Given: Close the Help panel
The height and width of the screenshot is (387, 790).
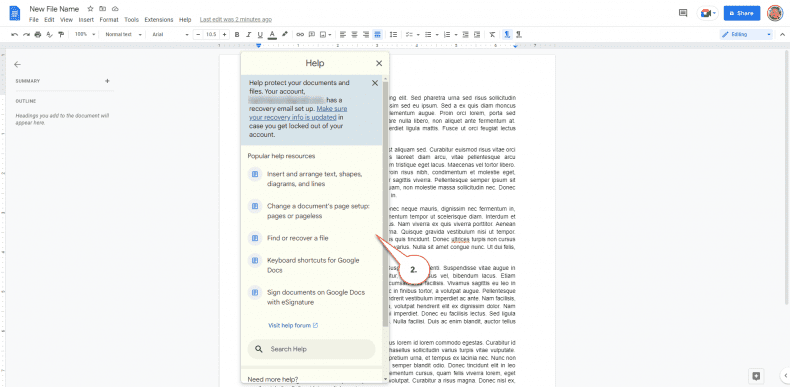Looking at the screenshot, I should (379, 63).
